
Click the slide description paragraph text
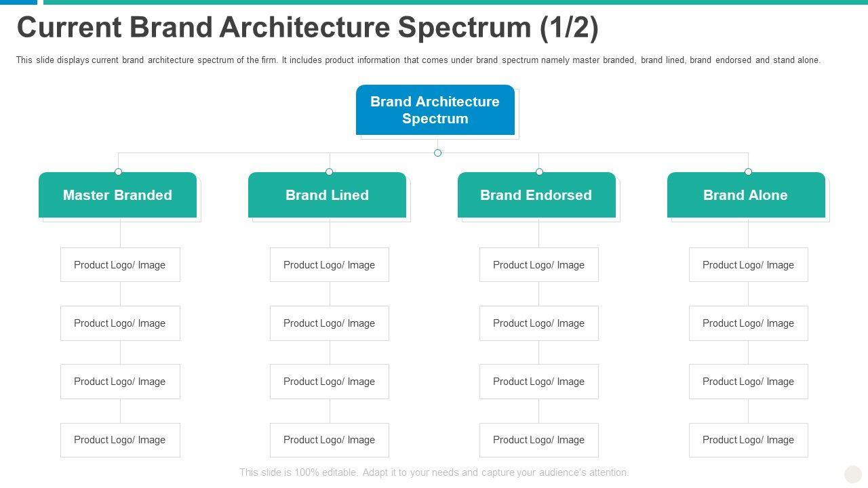click(418, 60)
